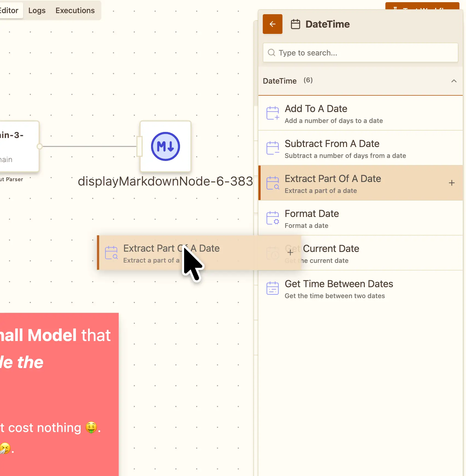Click the plus icon on Extract Part Of A Date row

452,183
